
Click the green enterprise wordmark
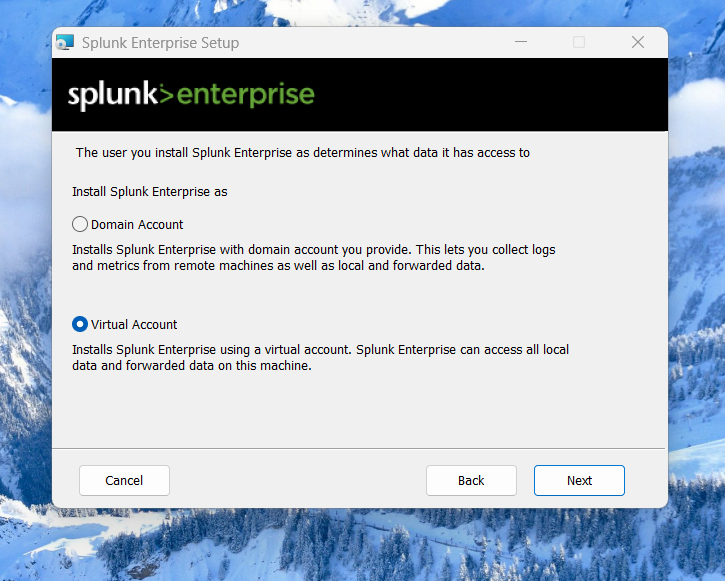coord(246,96)
